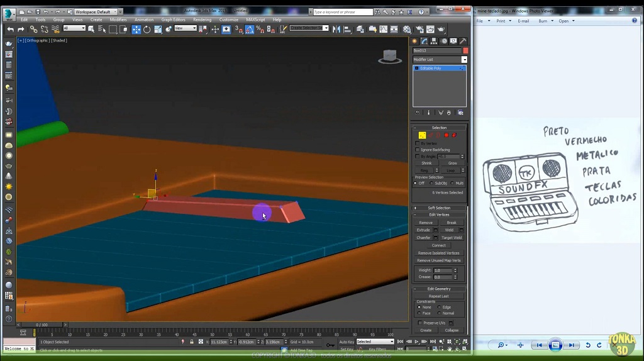644x361 pixels.
Task: Check the Preserve UVs option
Action: tap(420, 323)
